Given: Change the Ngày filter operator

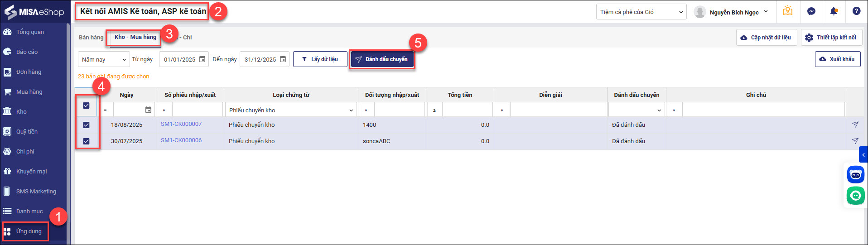Looking at the screenshot, I should pyautogui.click(x=106, y=110).
